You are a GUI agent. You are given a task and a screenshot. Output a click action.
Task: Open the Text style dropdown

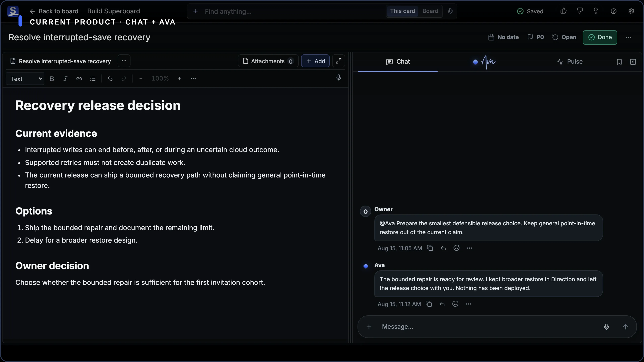point(25,79)
